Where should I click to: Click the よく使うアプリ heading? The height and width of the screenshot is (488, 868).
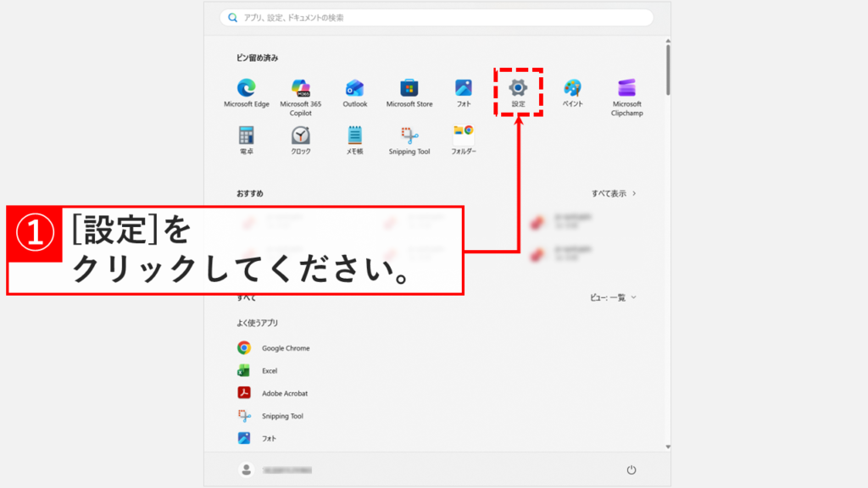pos(258,323)
